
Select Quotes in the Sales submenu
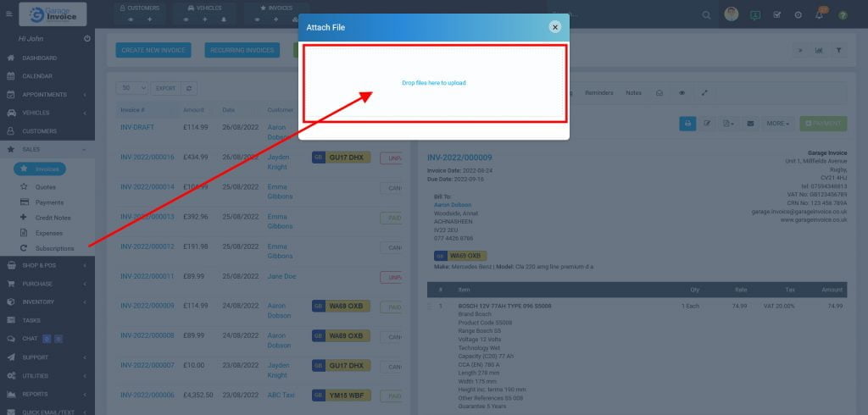tap(46, 187)
